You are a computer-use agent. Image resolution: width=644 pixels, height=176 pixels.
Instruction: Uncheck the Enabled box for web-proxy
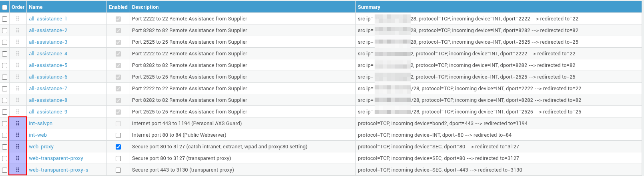118,147
